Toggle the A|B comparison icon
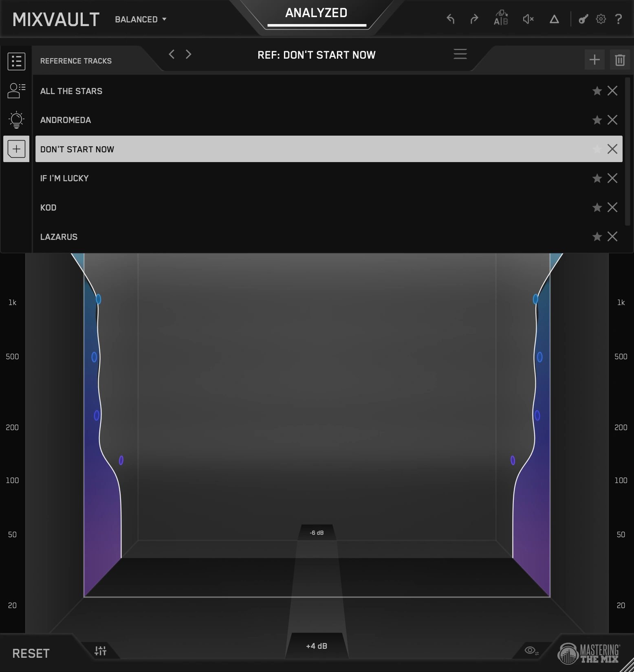This screenshot has width=634, height=672. pos(501,18)
